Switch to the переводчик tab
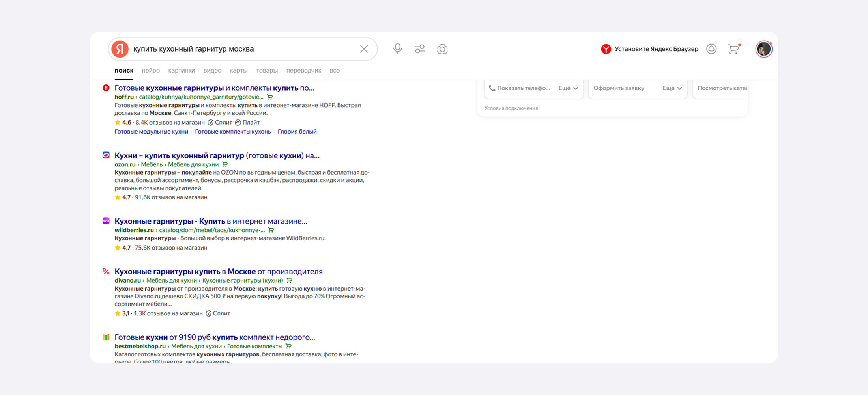The image size is (868, 395). point(304,71)
